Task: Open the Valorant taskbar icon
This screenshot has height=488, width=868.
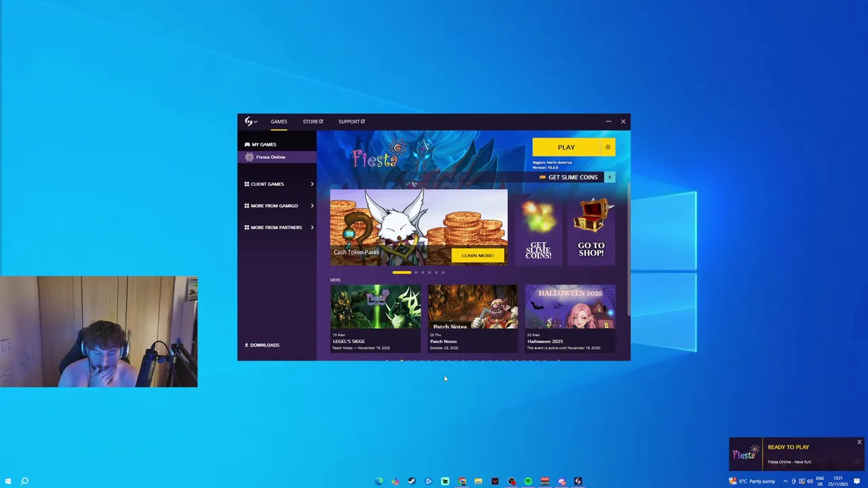Action: 495,481
